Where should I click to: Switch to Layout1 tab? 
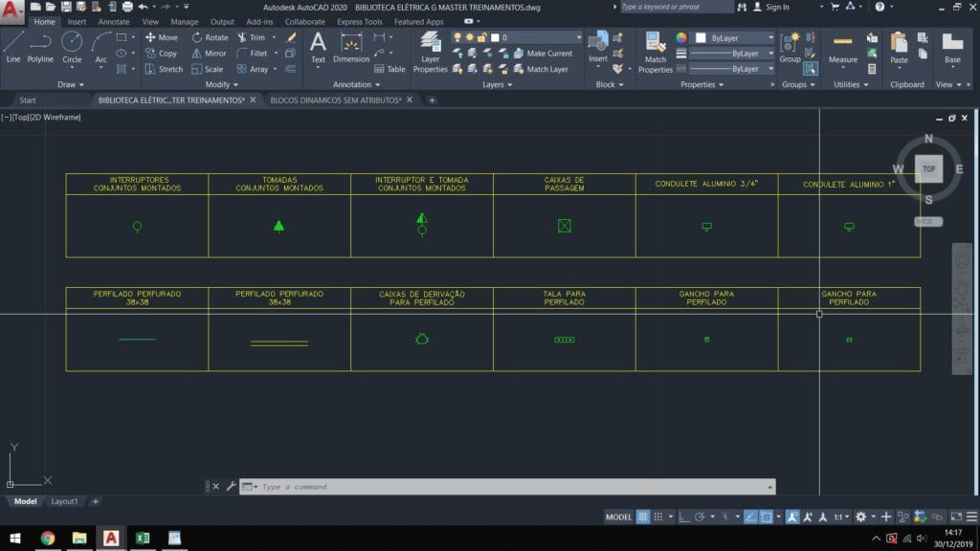pos(64,501)
